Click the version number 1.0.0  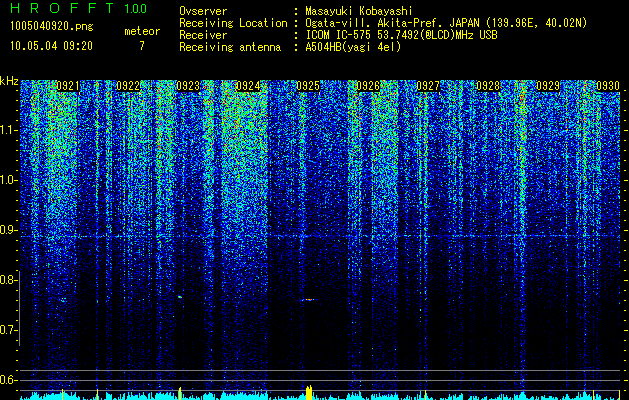coord(136,9)
